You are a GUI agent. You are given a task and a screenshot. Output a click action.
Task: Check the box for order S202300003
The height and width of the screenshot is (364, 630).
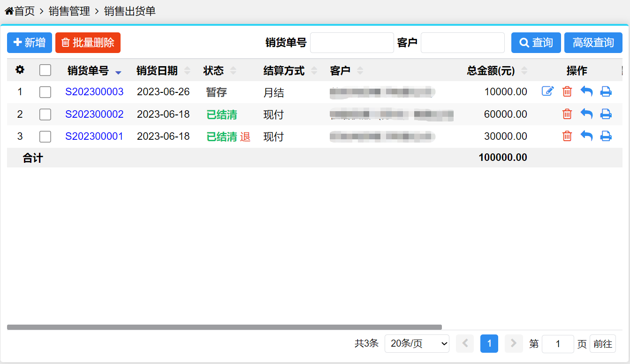coord(45,92)
